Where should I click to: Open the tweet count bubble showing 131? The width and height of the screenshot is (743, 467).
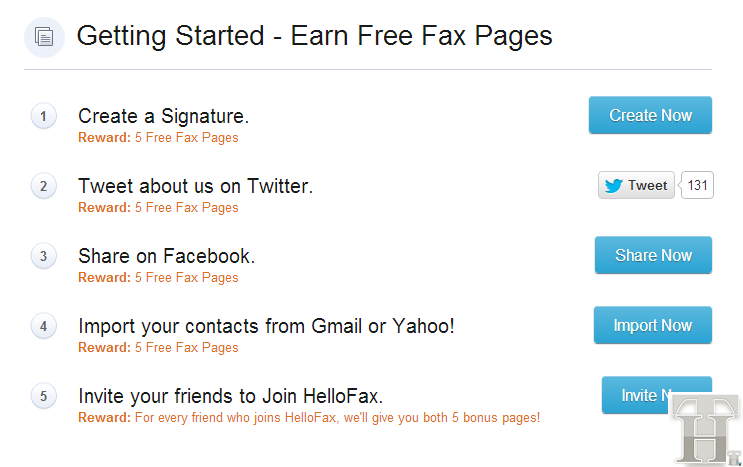coord(697,185)
